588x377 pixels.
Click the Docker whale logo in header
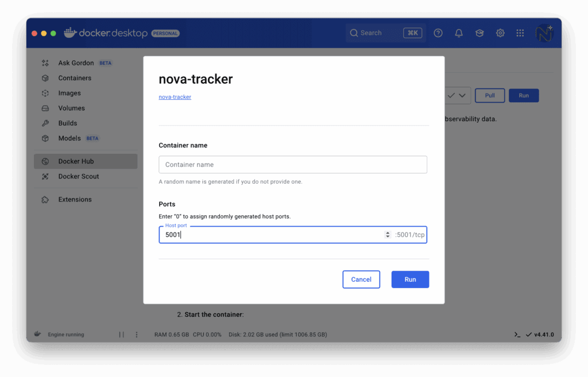pyautogui.click(x=70, y=33)
